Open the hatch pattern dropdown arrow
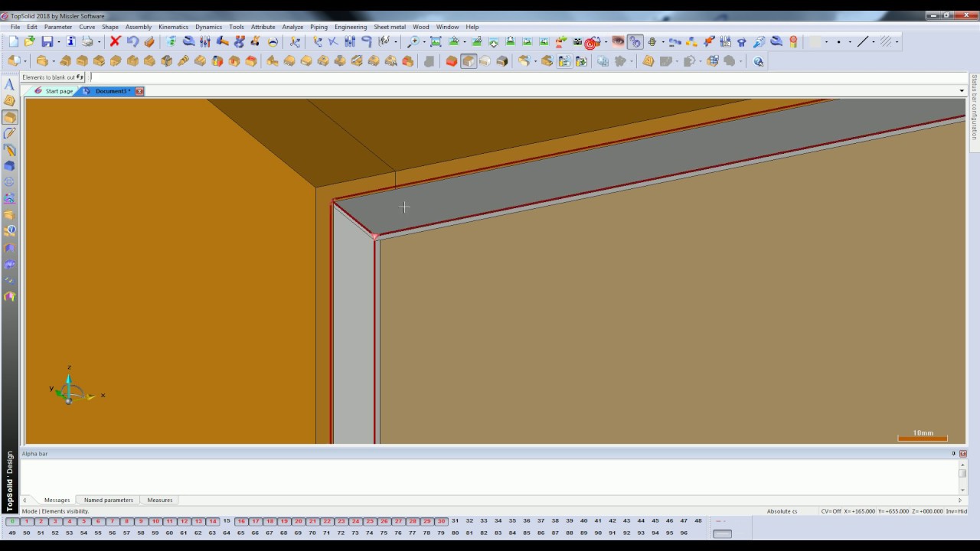Screen dimensions: 980x551 897,42
